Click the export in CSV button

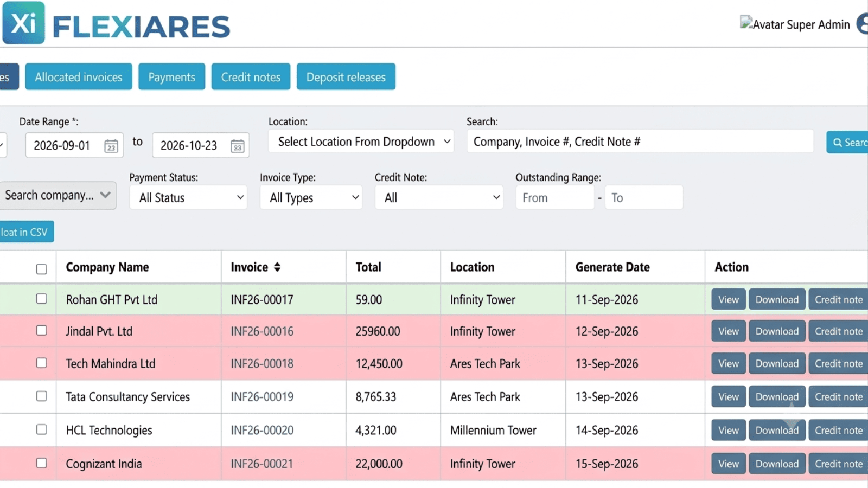27,232
